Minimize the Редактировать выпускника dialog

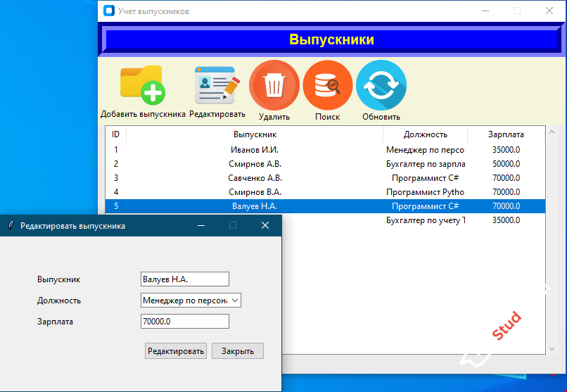pyautogui.click(x=201, y=225)
